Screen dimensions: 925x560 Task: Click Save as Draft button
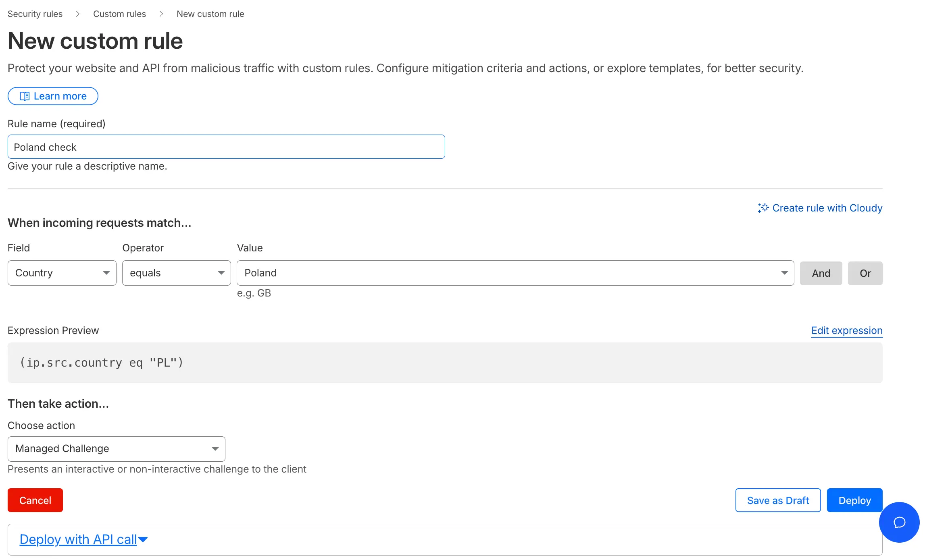coord(777,500)
